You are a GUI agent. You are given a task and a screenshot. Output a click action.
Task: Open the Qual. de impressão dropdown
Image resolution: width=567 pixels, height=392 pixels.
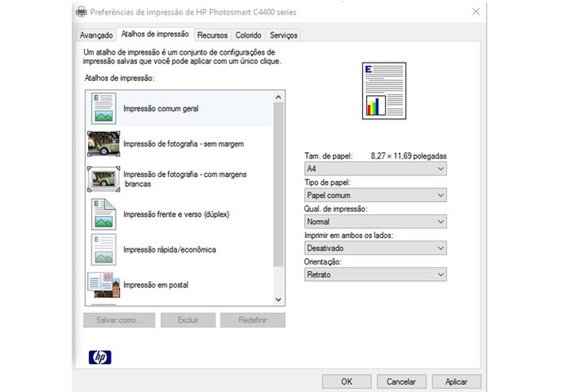[375, 222]
